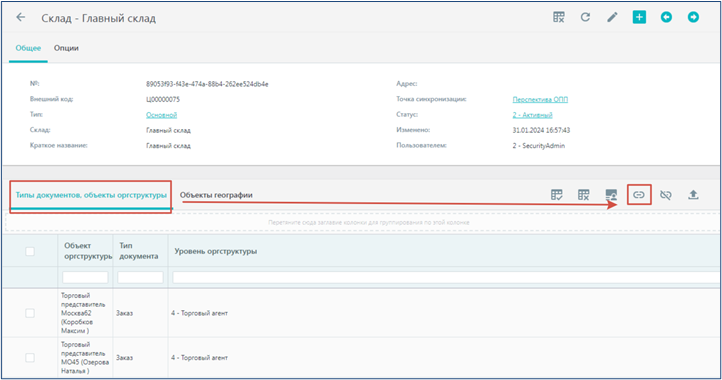Open the 2 - Активный status link
722x380 pixels.
click(x=532, y=115)
